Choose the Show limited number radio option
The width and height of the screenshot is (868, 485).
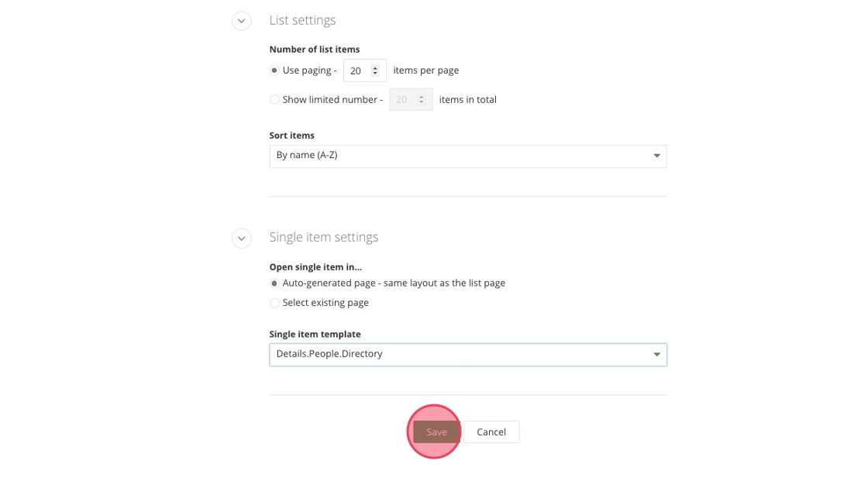pos(274,100)
